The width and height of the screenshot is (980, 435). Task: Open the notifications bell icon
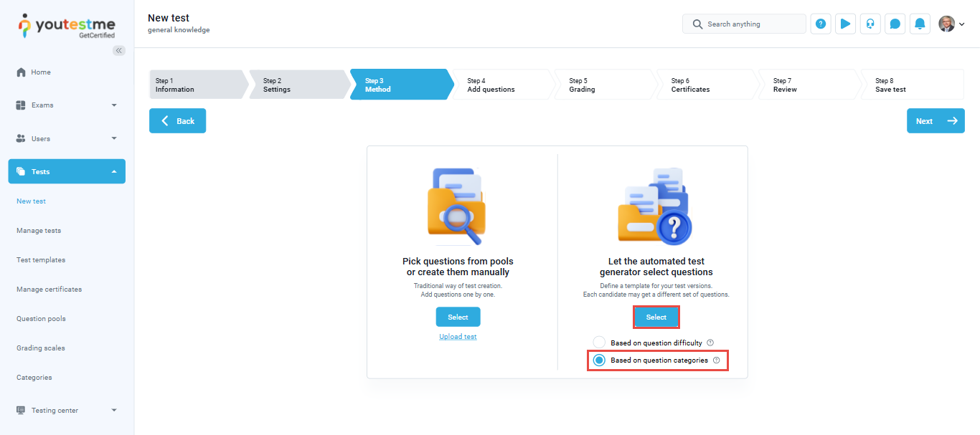click(920, 24)
